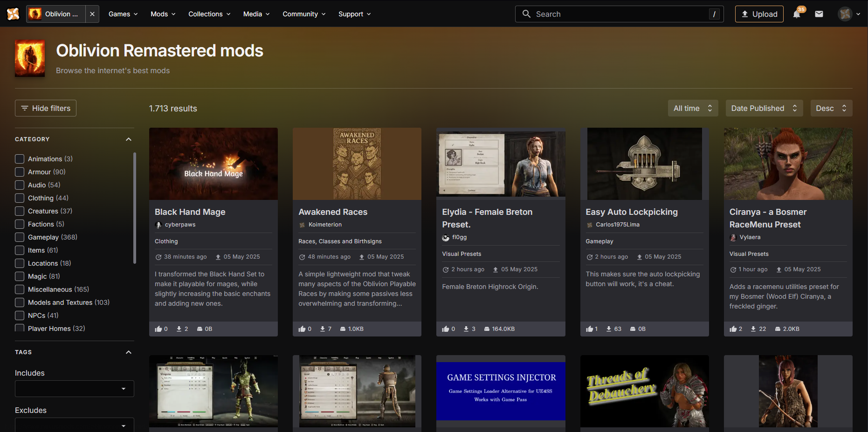Check the Animations category
Image resolution: width=868 pixels, height=432 pixels.
[20, 159]
